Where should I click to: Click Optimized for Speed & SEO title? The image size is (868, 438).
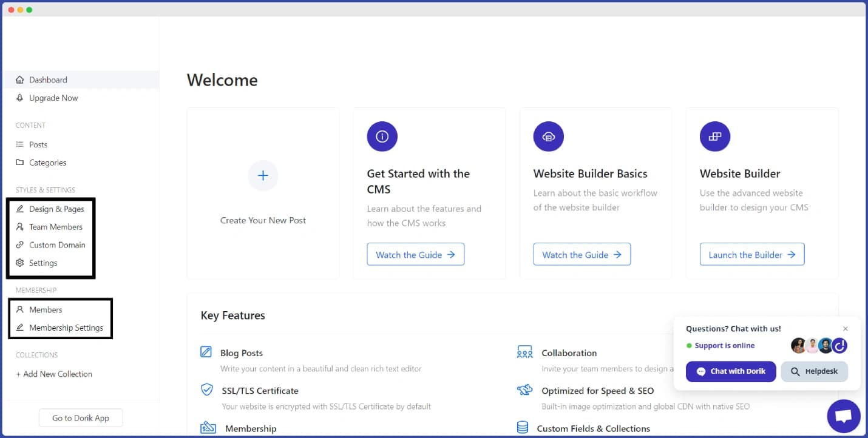coord(598,391)
